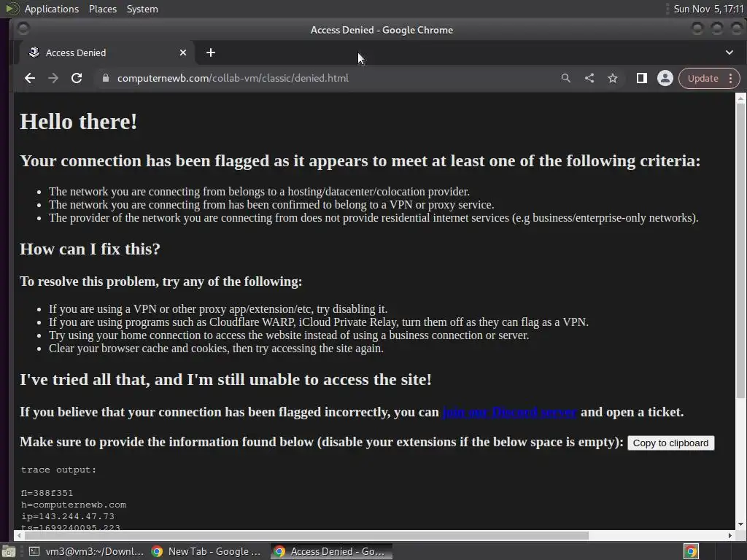Click the 'How can I fix this?' heading

(90, 249)
